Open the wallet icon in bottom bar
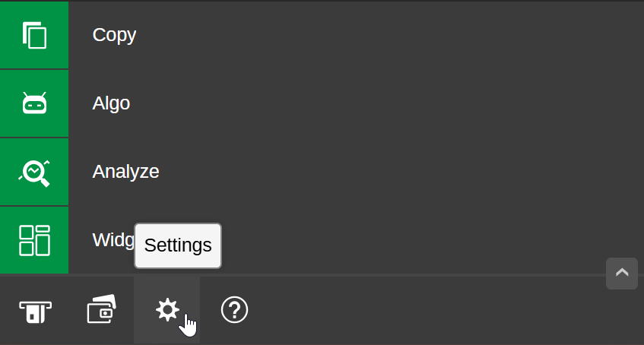 [101, 310]
